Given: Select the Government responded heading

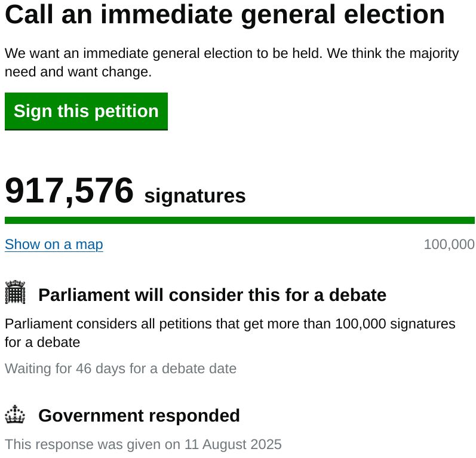Looking at the screenshot, I should [139, 416].
